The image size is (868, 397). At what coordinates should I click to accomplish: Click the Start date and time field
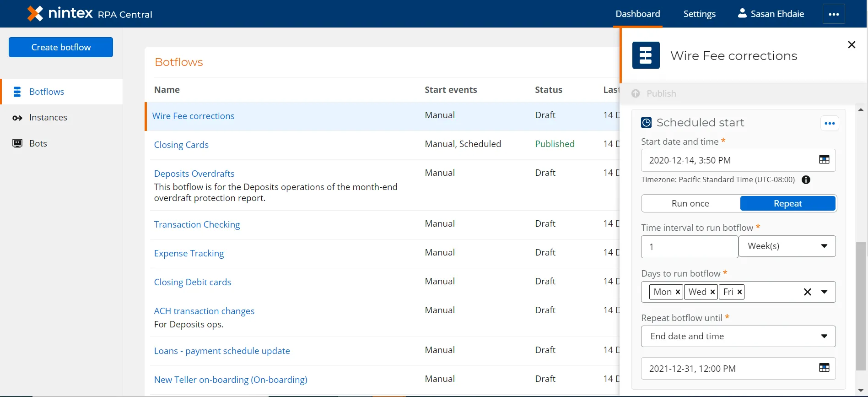tap(738, 160)
